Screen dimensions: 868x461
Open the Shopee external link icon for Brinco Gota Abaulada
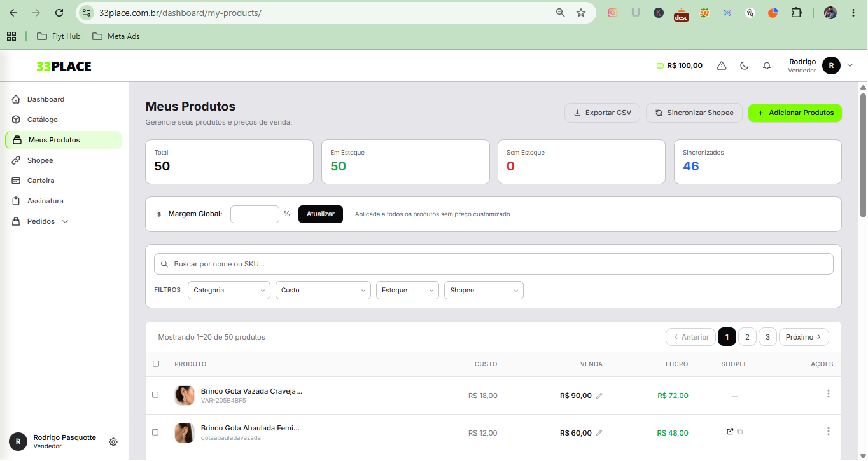(730, 432)
